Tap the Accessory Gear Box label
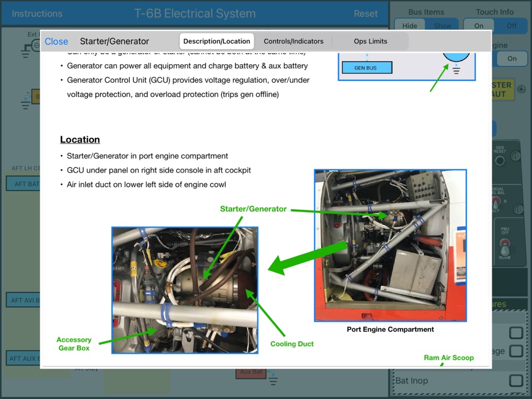Image resolution: width=532 pixels, height=399 pixels. [74, 344]
